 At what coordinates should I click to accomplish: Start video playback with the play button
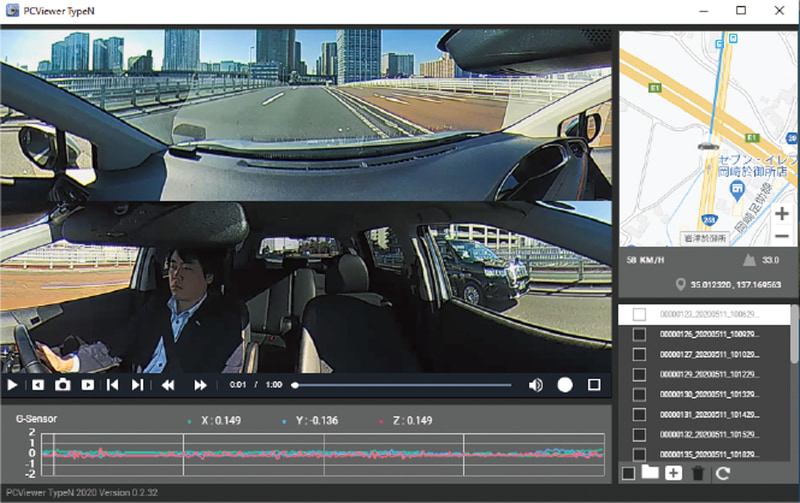point(13,385)
